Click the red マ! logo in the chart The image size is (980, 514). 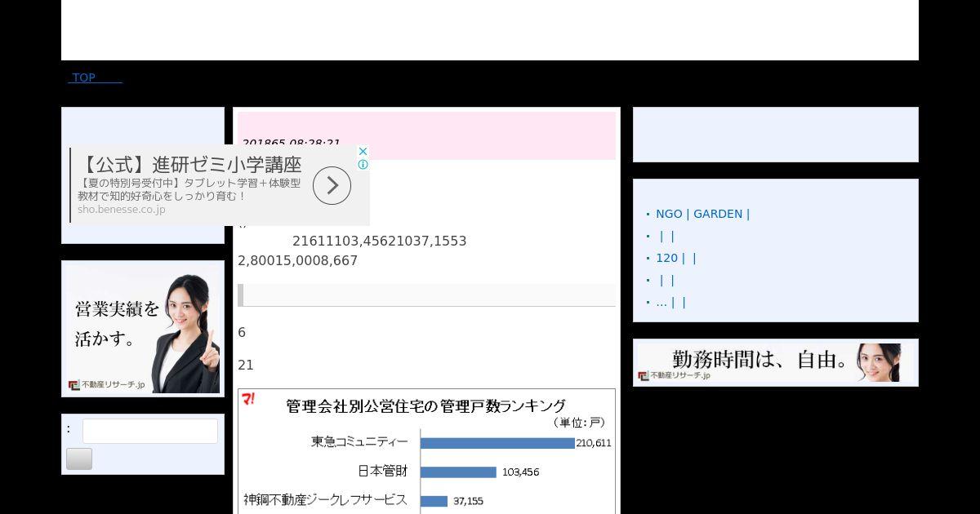pos(248,399)
